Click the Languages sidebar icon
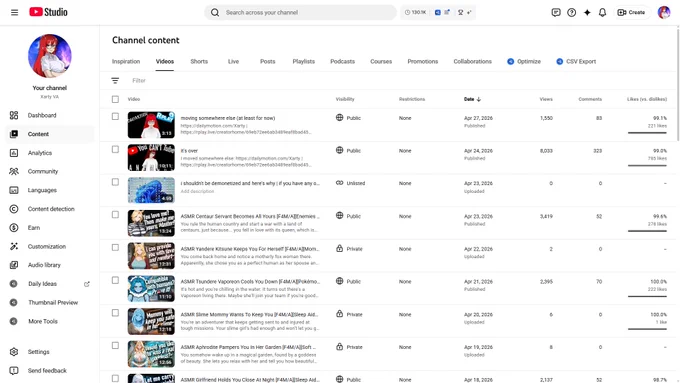This screenshot has width=680, height=383. click(14, 190)
